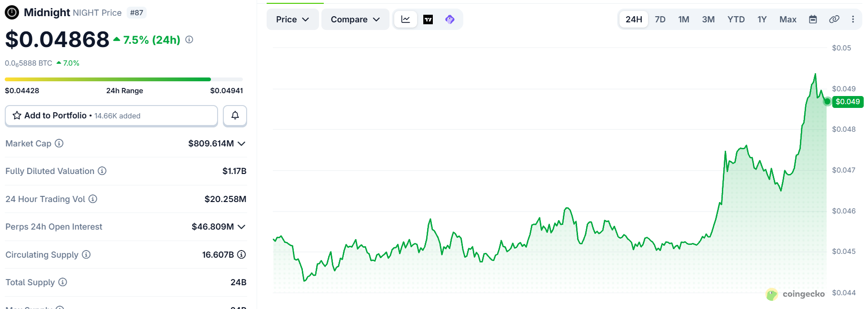The image size is (868, 309).
Task: Show info icon next to Circulating Supply label
Action: (86, 254)
